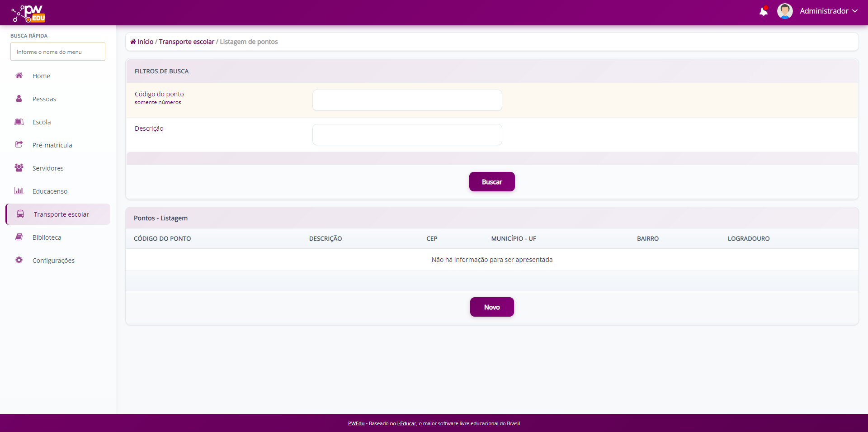Click the PW EDU logo
The height and width of the screenshot is (432, 868).
28,14
